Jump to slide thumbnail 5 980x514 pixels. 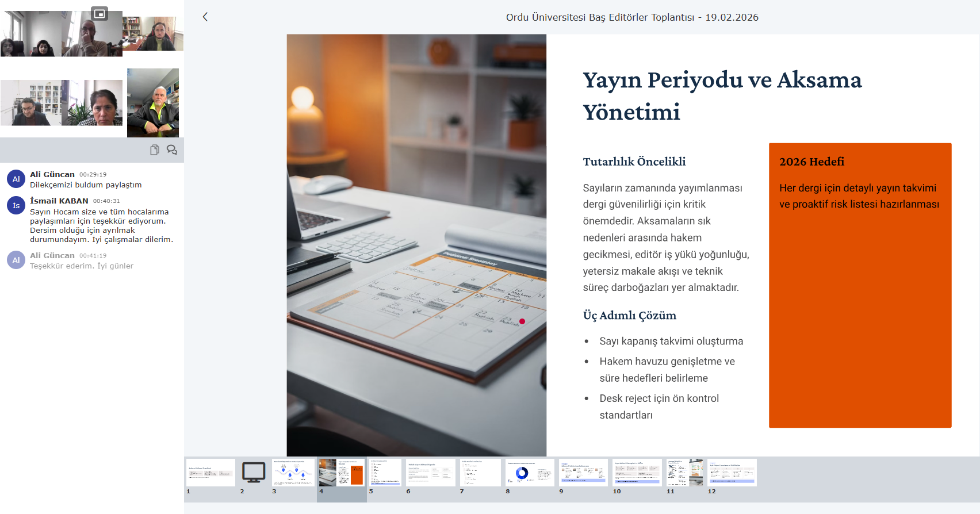[385, 473]
